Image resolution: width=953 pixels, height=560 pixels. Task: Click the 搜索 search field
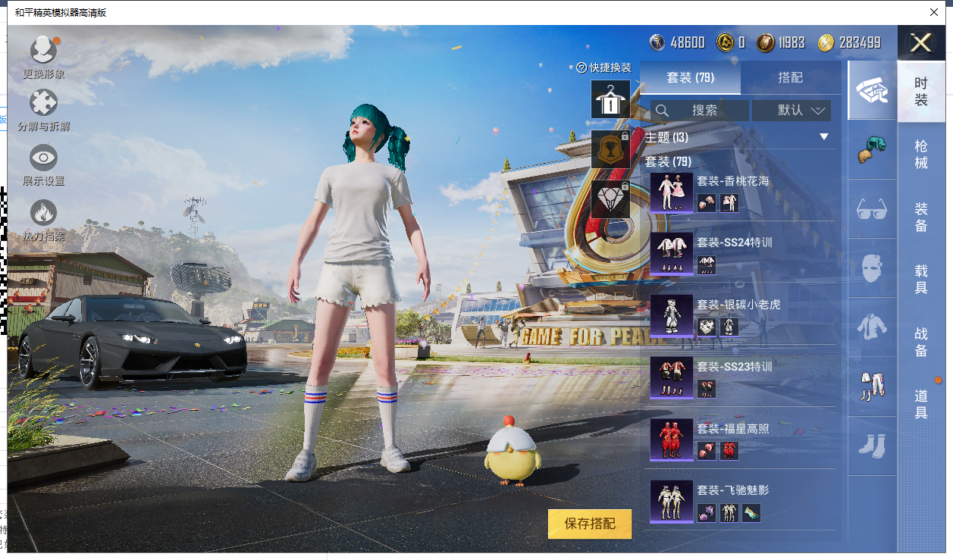tap(699, 111)
